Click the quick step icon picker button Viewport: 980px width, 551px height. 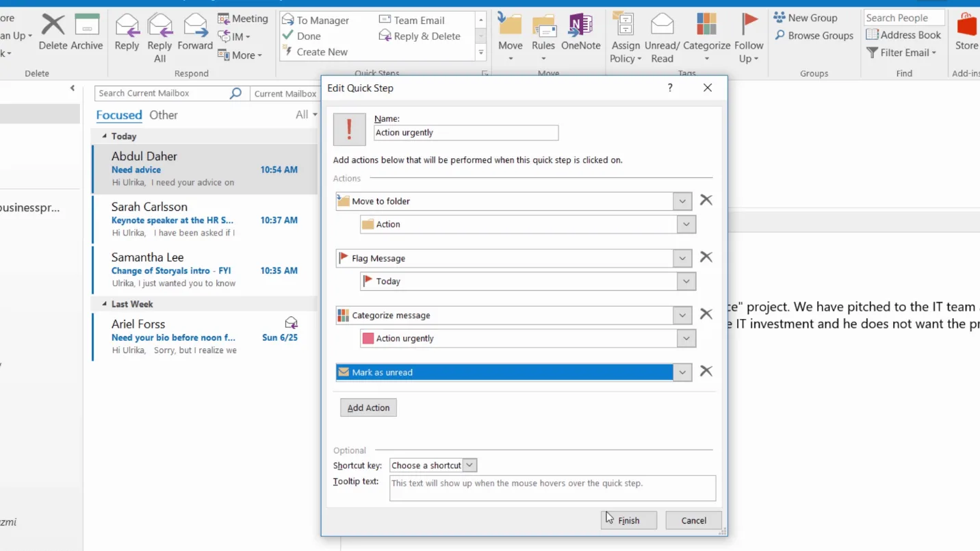(x=349, y=129)
